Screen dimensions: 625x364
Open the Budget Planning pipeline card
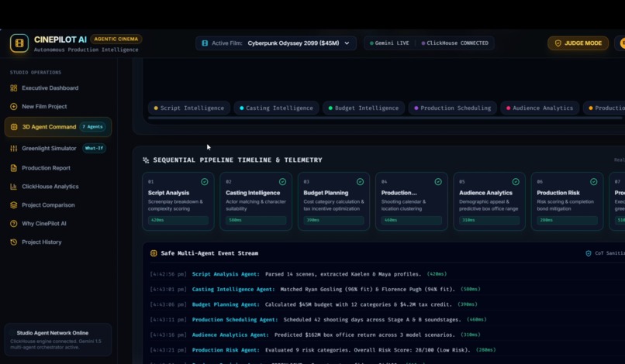click(333, 201)
